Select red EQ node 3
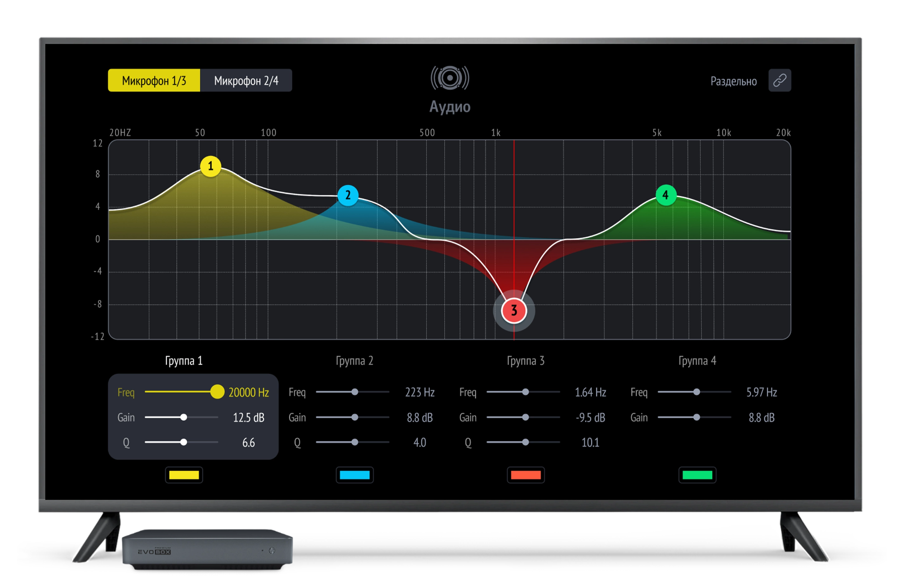904x588 pixels. point(513,310)
